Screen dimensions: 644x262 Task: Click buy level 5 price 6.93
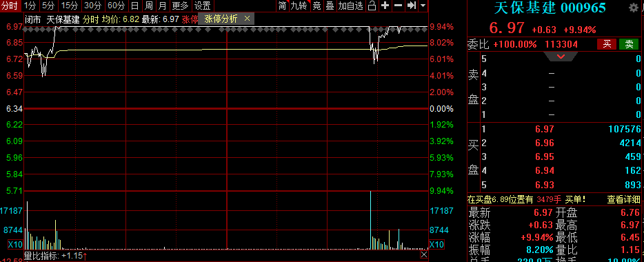[x=544, y=184]
